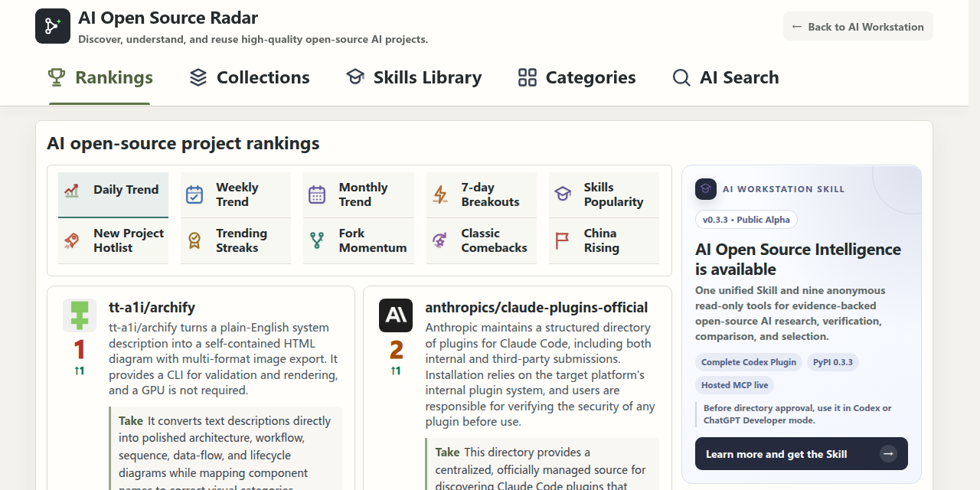
Task: Click the rank number 2 on claude-plugins card
Action: [x=396, y=350]
